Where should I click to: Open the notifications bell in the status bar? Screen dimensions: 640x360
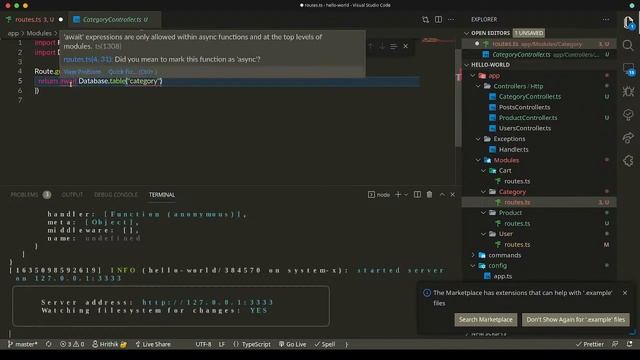629,344
